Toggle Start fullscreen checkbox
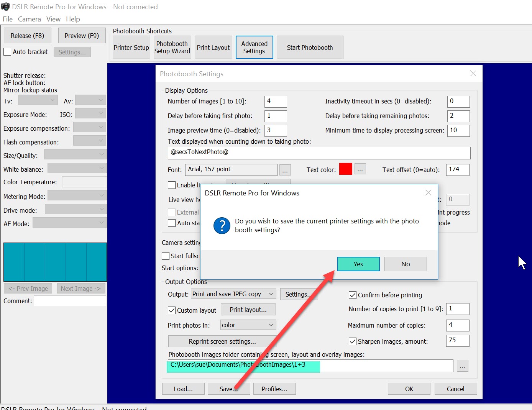Image resolution: width=532 pixels, height=410 pixels. [166, 256]
